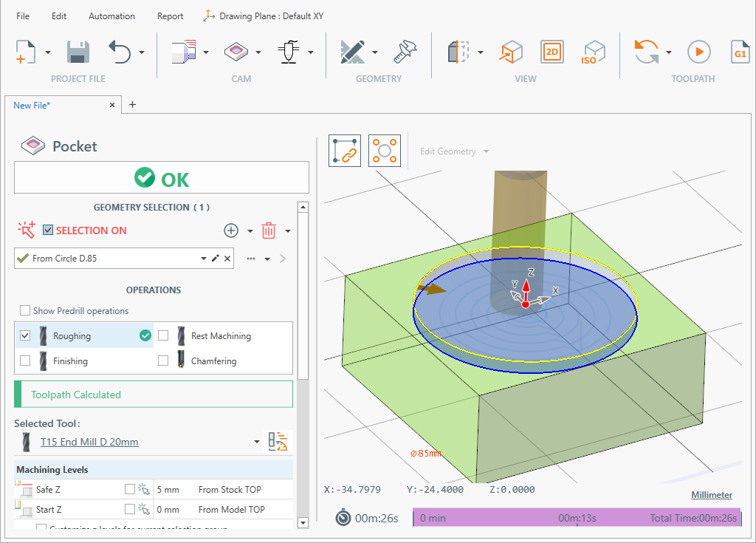Open the Automation menu
The height and width of the screenshot is (543, 756).
111,16
